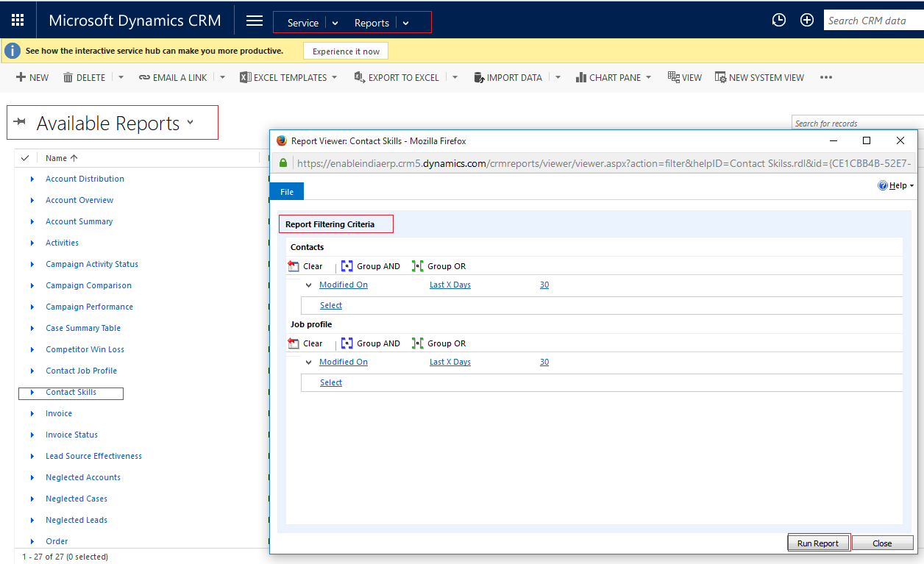The width and height of the screenshot is (924, 564).
Task: Open EXPORT TO EXCEL dropdown arrow
Action: click(455, 77)
